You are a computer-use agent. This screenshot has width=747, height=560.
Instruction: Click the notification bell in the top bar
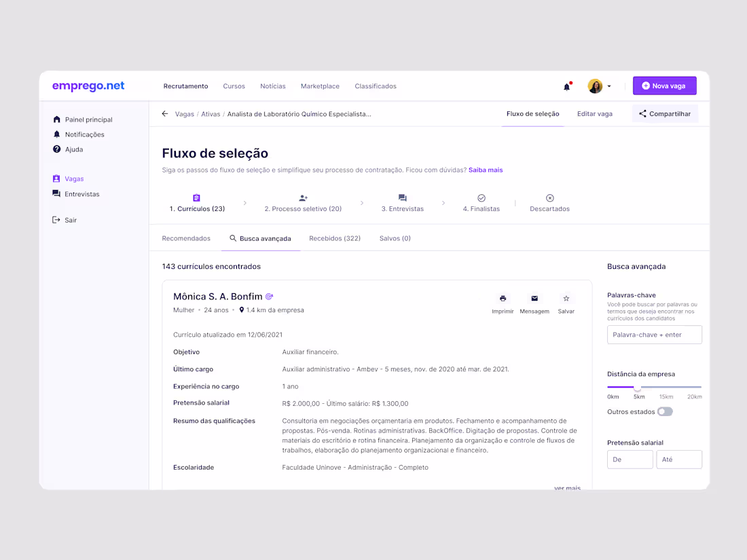coord(567,86)
